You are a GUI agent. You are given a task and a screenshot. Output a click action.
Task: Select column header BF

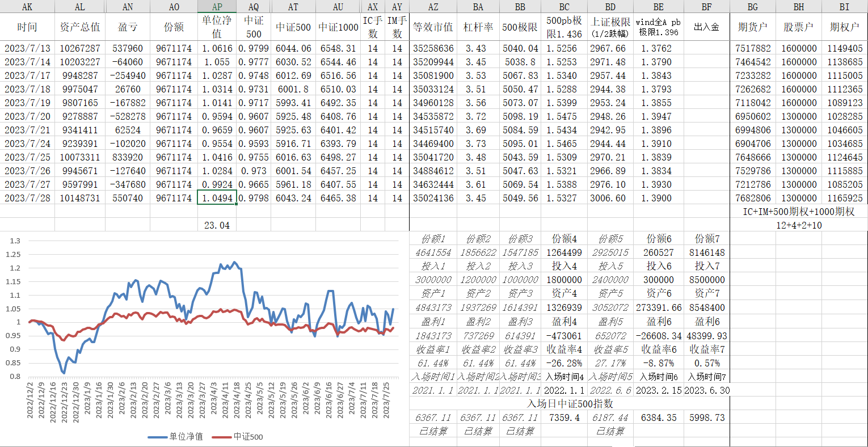(x=706, y=7)
